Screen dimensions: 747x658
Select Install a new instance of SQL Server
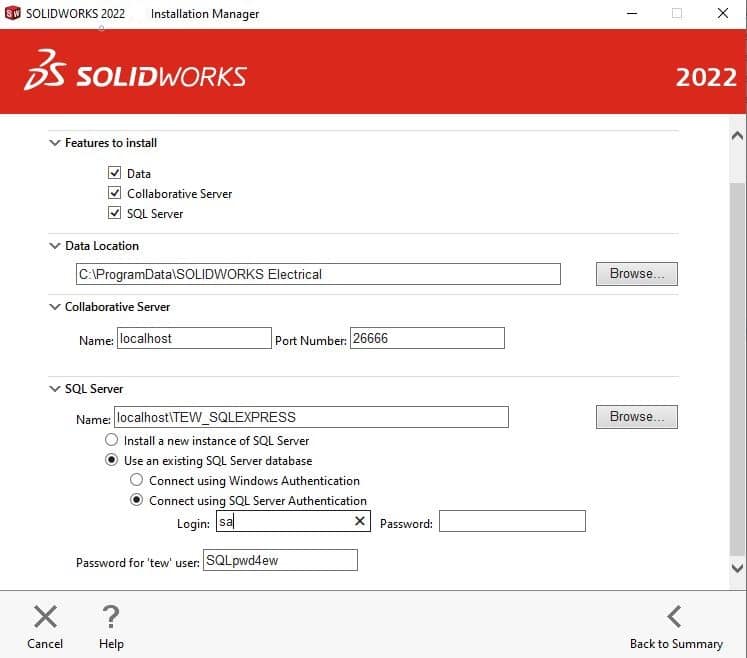tap(111, 440)
